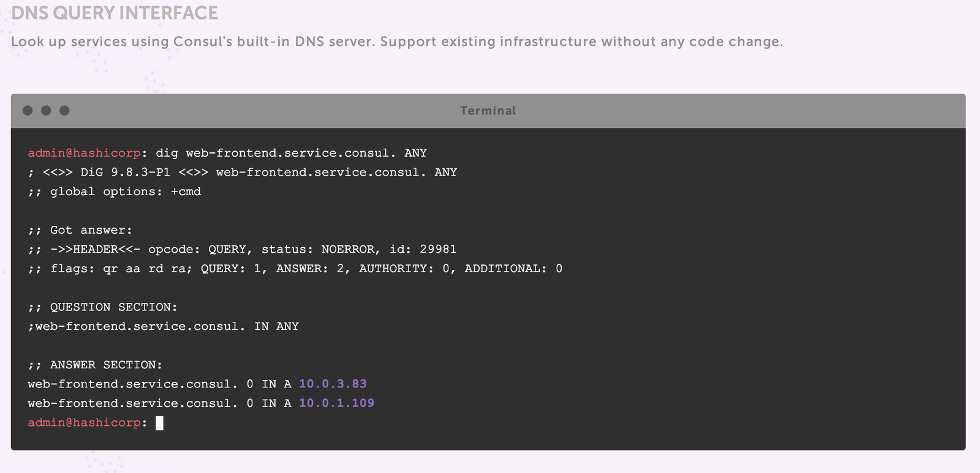This screenshot has width=980, height=473.
Task: Click the third terminal window dot
Action: (64, 111)
